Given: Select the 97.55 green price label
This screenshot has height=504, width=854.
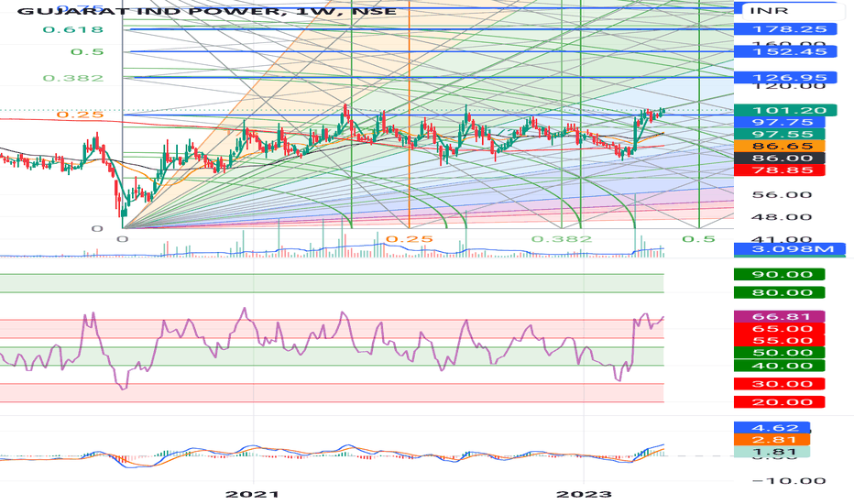Looking at the screenshot, I should (x=780, y=135).
